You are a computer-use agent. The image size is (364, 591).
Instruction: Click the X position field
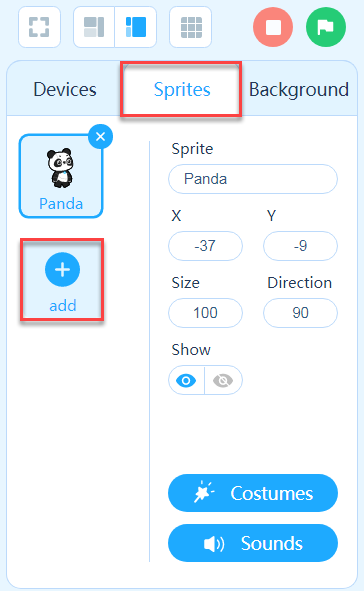205,246
